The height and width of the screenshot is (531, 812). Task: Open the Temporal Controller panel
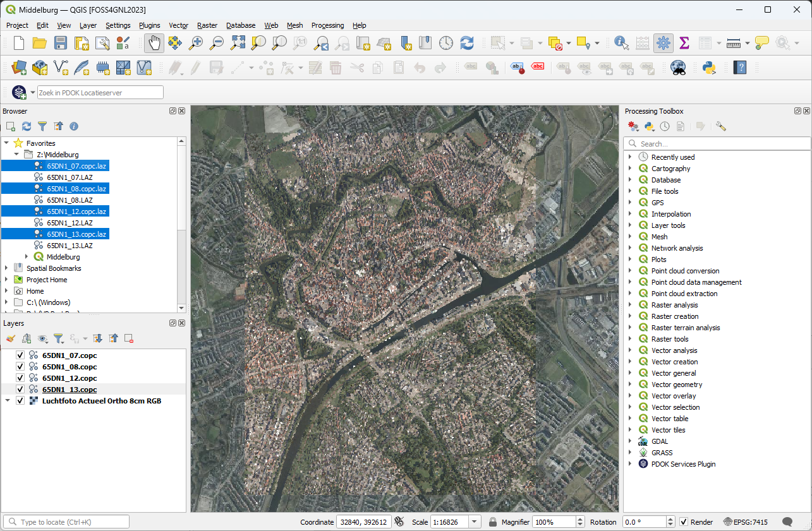pos(447,43)
